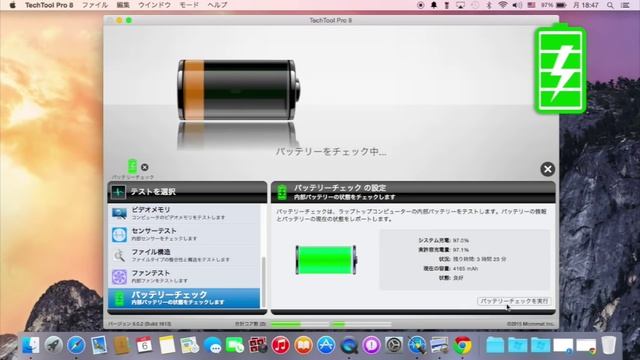
Task: Open Photo Booth from the Dock
Action: pos(258,345)
